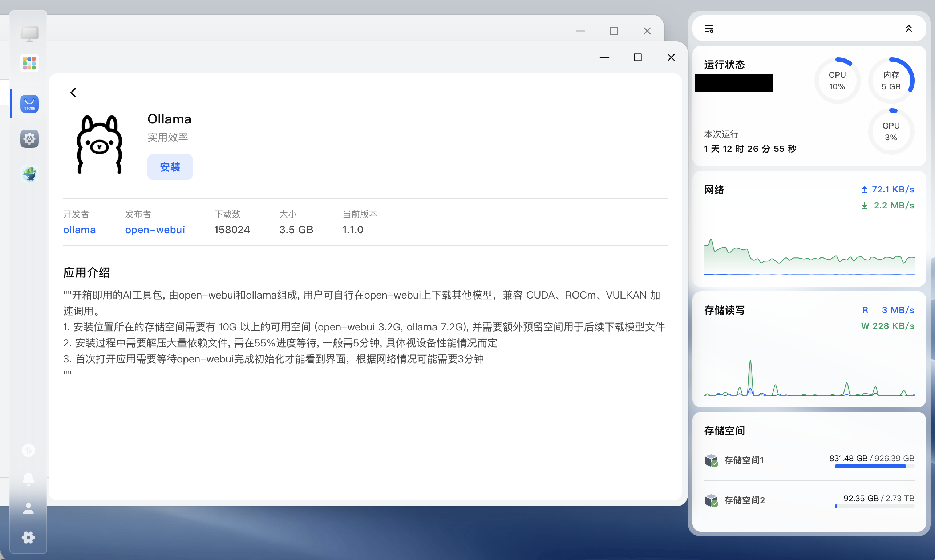
Task: Select the App Store icon in the sidebar
Action: (29, 104)
